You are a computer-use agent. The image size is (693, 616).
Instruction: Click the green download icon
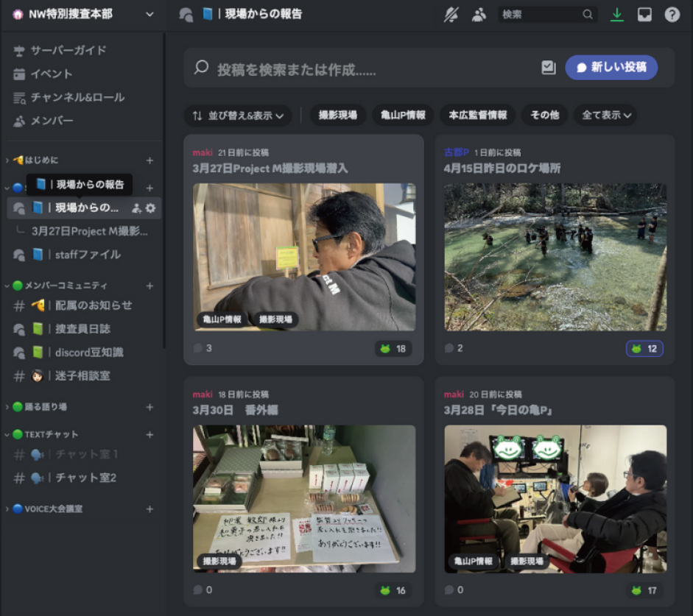tap(617, 15)
